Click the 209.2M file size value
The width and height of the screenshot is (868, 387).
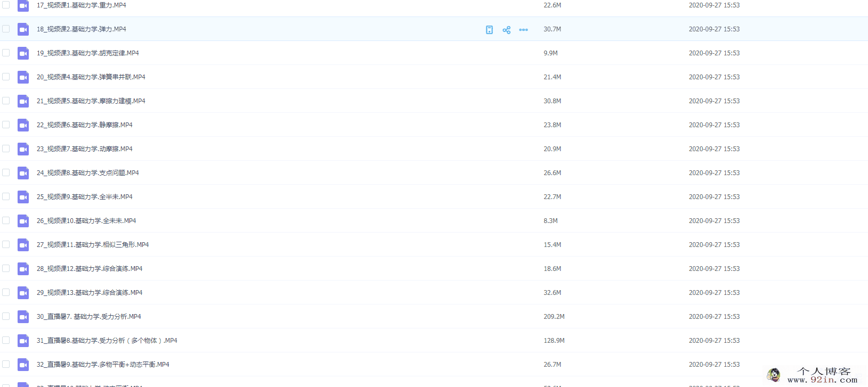point(554,317)
